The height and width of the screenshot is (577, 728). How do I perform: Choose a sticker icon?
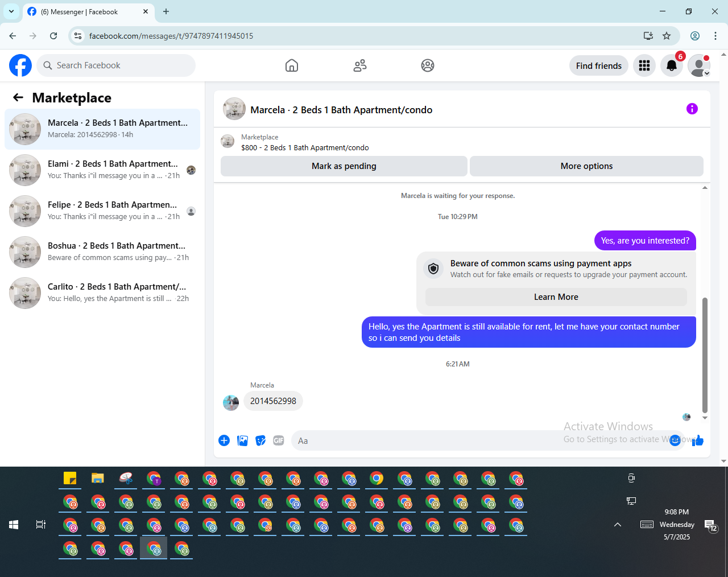(260, 440)
